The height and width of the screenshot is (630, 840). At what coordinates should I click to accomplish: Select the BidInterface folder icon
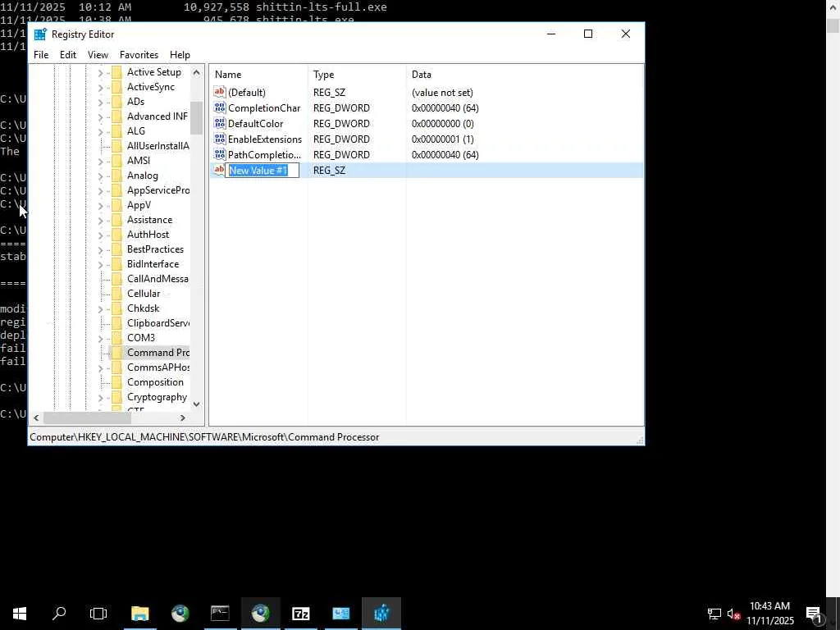116,264
